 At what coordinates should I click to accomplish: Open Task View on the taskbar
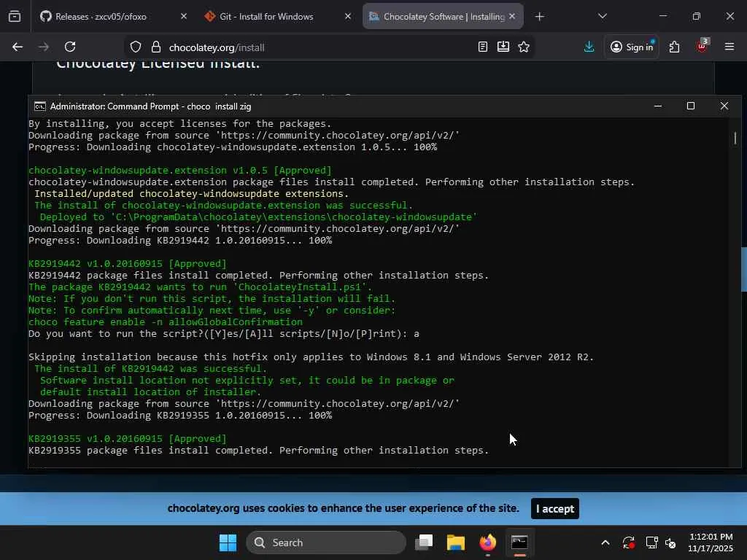[424, 542]
